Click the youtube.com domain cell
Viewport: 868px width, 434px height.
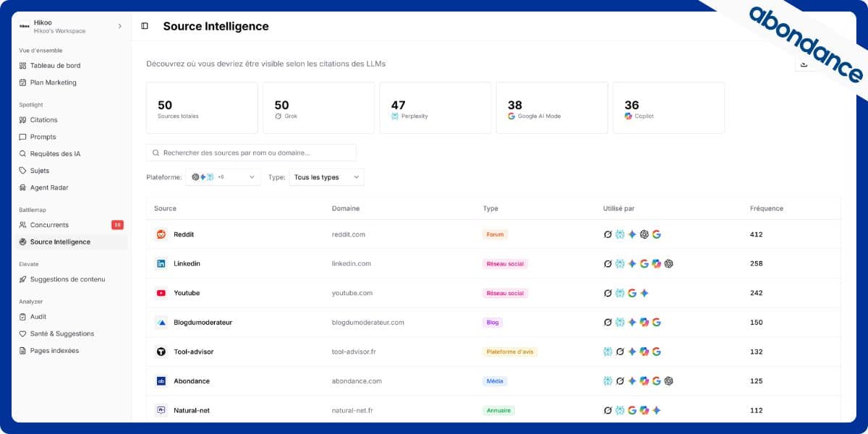click(352, 293)
